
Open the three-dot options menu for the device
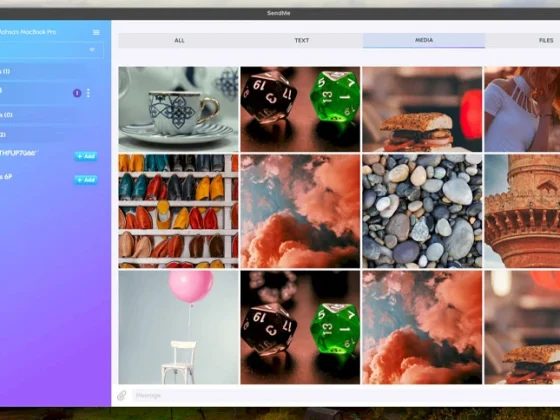[x=88, y=93]
